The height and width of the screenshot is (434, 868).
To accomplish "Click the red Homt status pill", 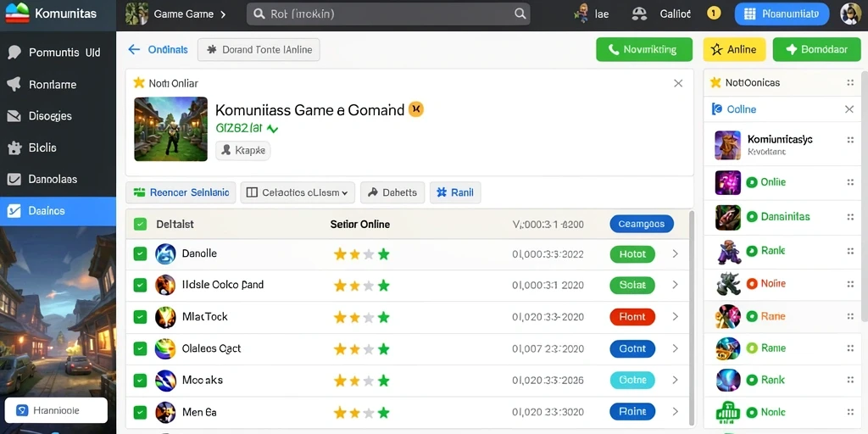I will (632, 317).
